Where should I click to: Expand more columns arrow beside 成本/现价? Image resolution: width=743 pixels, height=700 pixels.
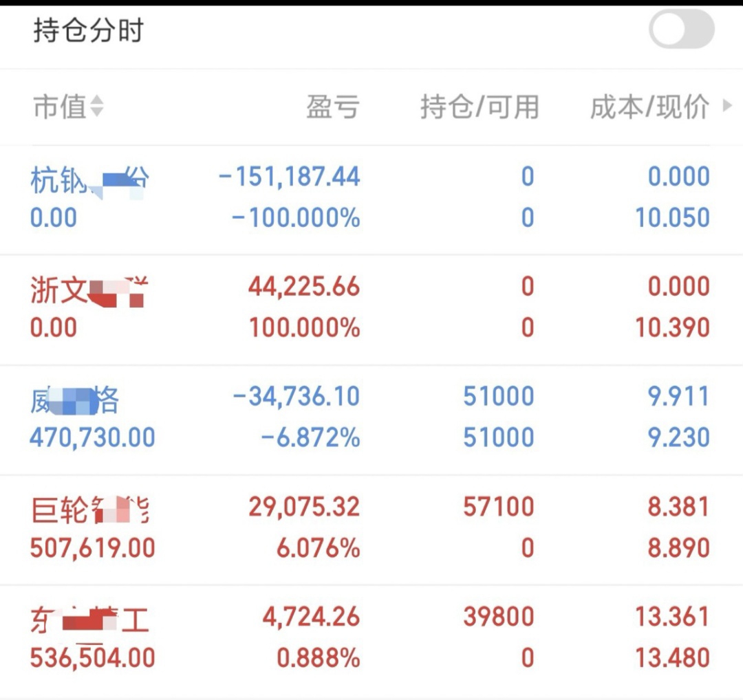pyautogui.click(x=727, y=107)
